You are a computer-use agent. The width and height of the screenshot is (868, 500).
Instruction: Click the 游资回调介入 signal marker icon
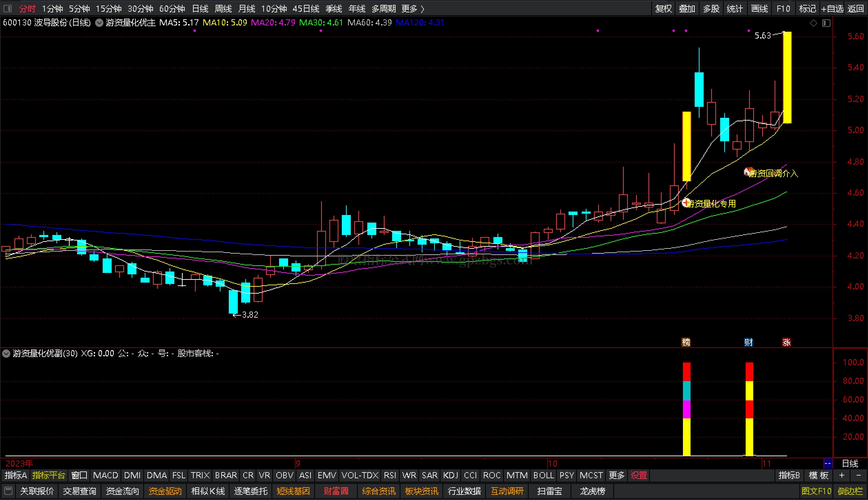(748, 172)
